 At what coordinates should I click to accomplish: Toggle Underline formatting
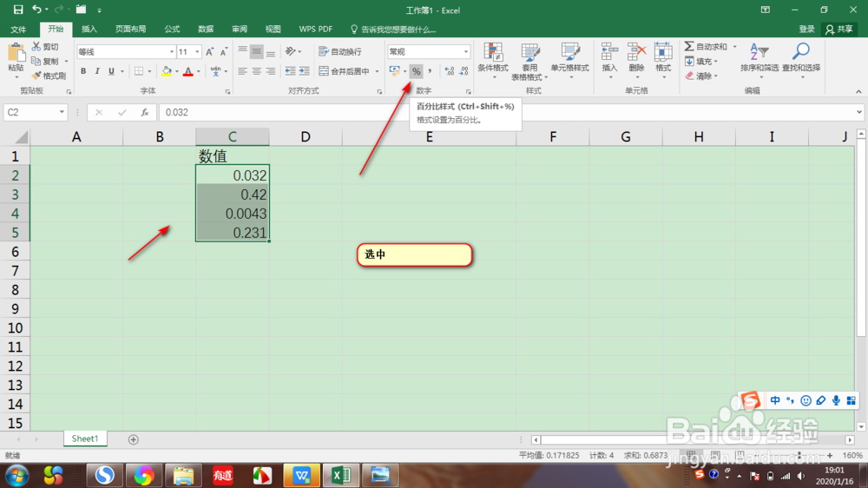point(111,71)
